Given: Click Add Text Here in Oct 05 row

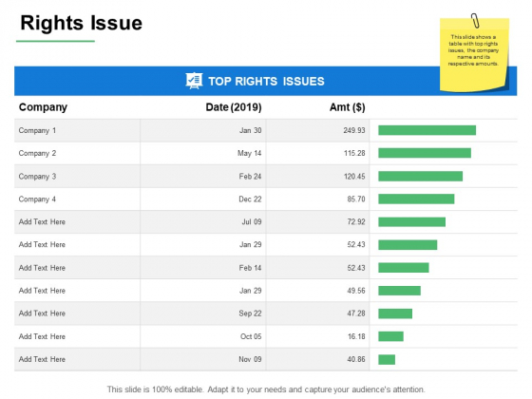Looking at the screenshot, I should point(42,336).
